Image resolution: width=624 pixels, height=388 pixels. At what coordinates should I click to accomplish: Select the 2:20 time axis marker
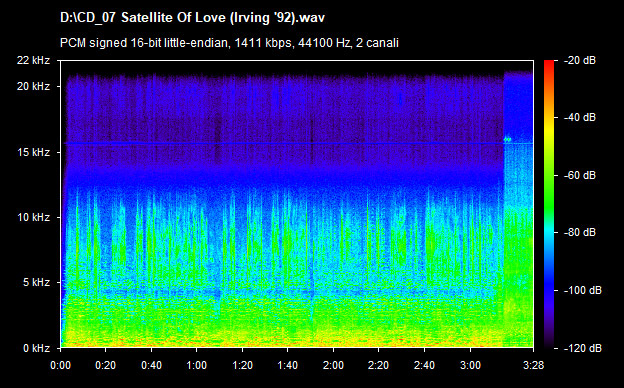[378, 365]
